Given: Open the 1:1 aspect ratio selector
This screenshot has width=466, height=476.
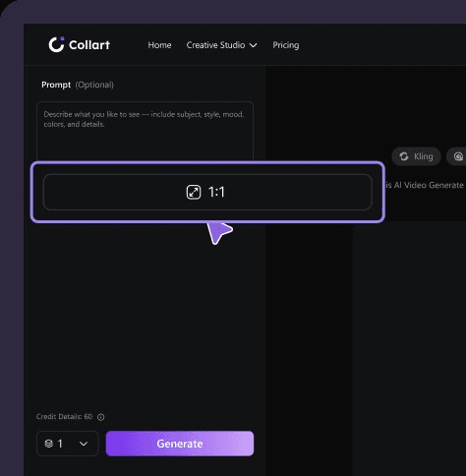Looking at the screenshot, I should coord(207,192).
